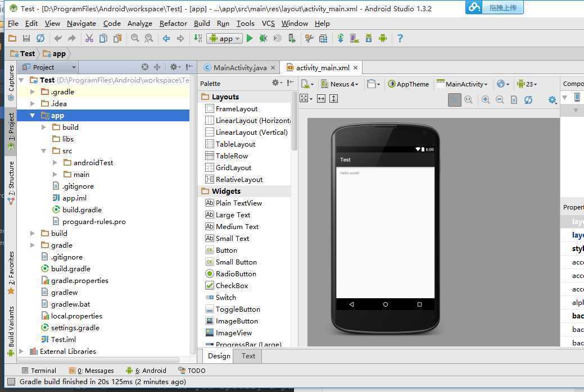Viewport: 584px width, 392px height.
Task: Click the Synchronize icon in main toolbar
Action: (x=40, y=38)
